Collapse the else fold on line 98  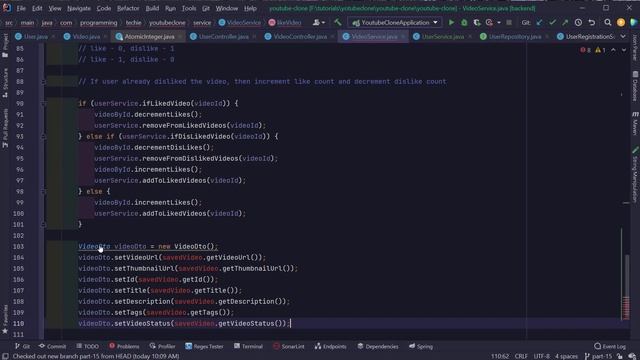(x=44, y=191)
